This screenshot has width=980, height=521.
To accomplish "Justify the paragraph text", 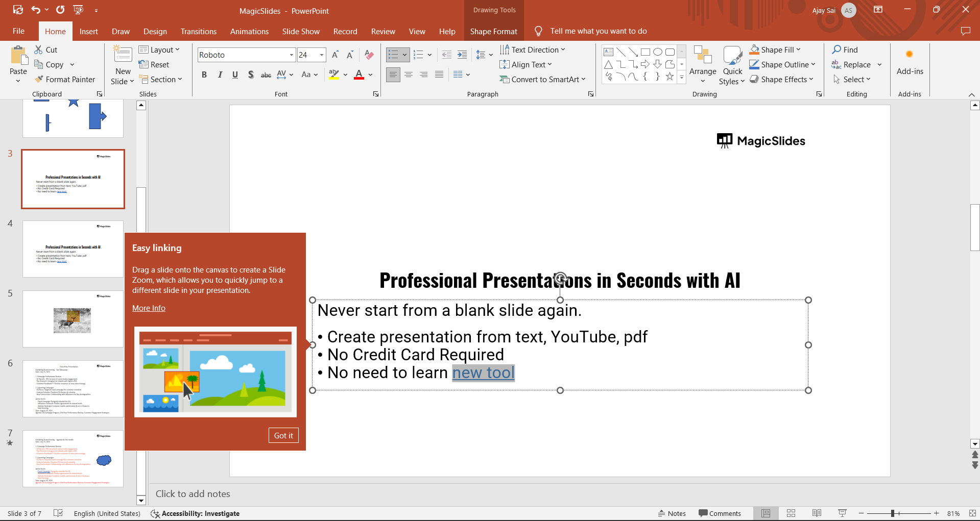I will point(439,75).
